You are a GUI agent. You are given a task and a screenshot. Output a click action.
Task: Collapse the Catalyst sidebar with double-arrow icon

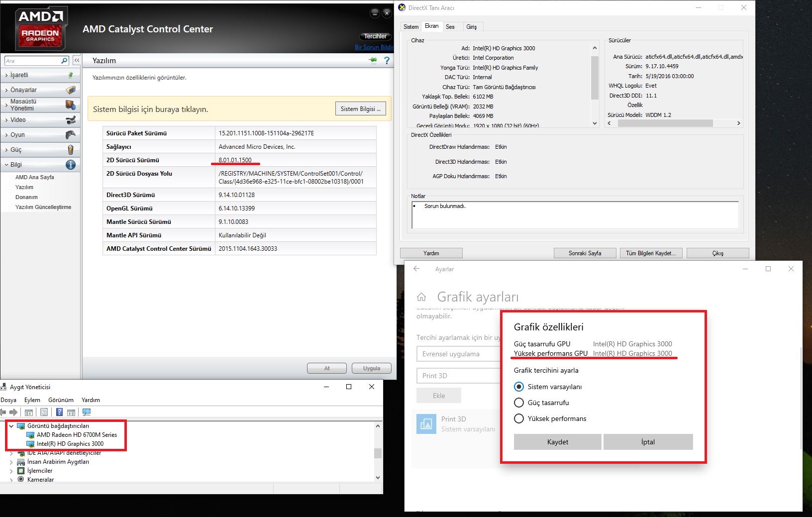point(77,60)
